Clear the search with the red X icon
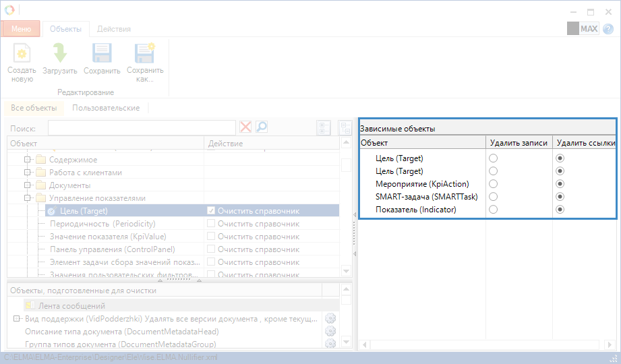 click(x=245, y=127)
